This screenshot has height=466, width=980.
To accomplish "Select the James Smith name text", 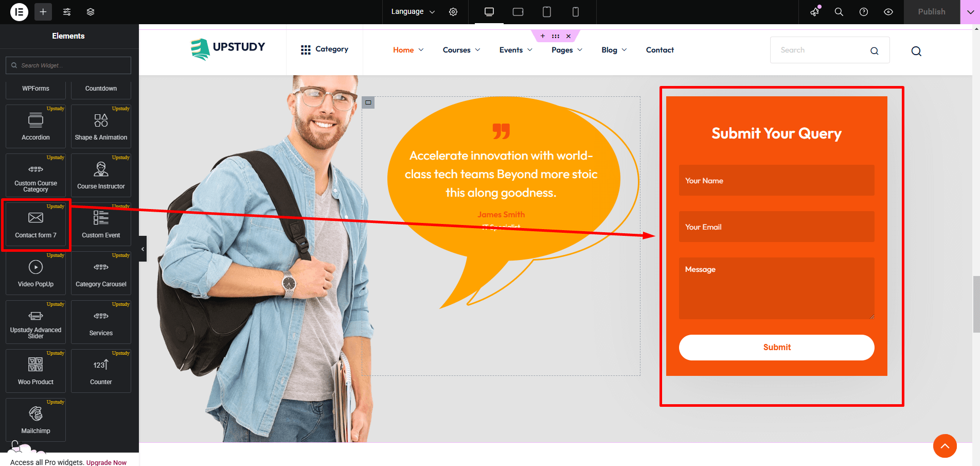I will (x=501, y=214).
